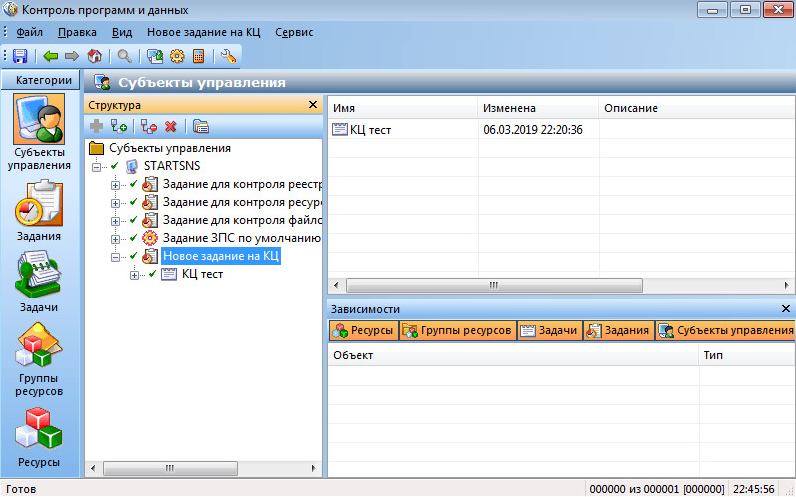Open Субъекты управления category
The width and height of the screenshot is (796, 497).
pyautogui.click(x=39, y=133)
